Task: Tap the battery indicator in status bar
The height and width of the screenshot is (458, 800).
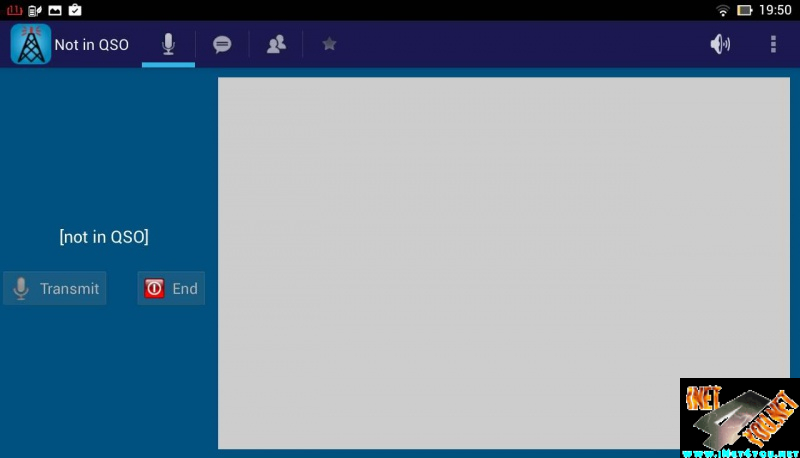Action: (745, 10)
